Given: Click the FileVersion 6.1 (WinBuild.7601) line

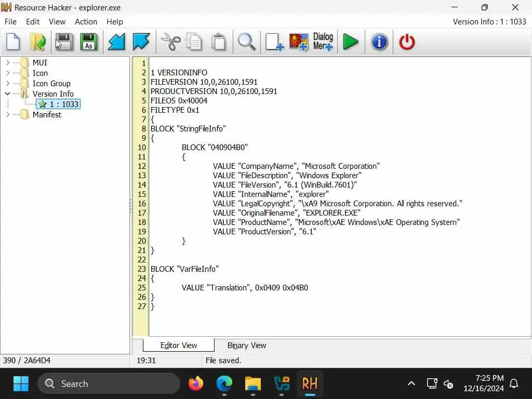Looking at the screenshot, I should coord(285,185).
